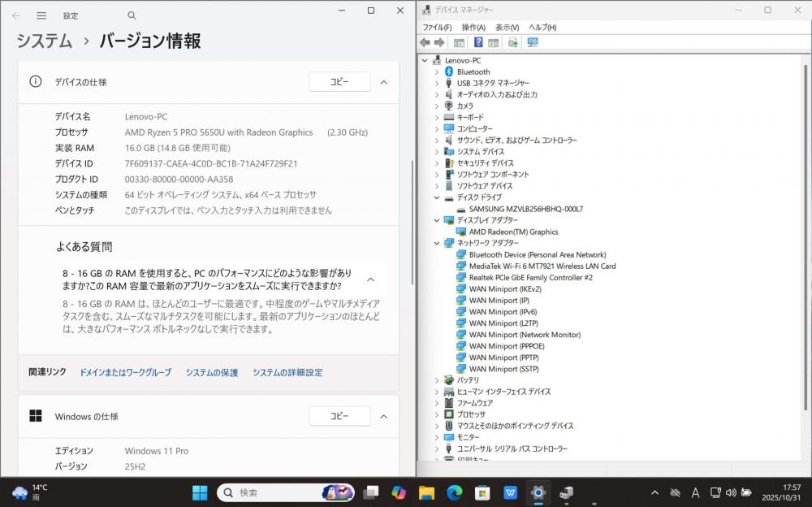
Task: Open the Settings hamburger navigation menu
Action: (41, 15)
